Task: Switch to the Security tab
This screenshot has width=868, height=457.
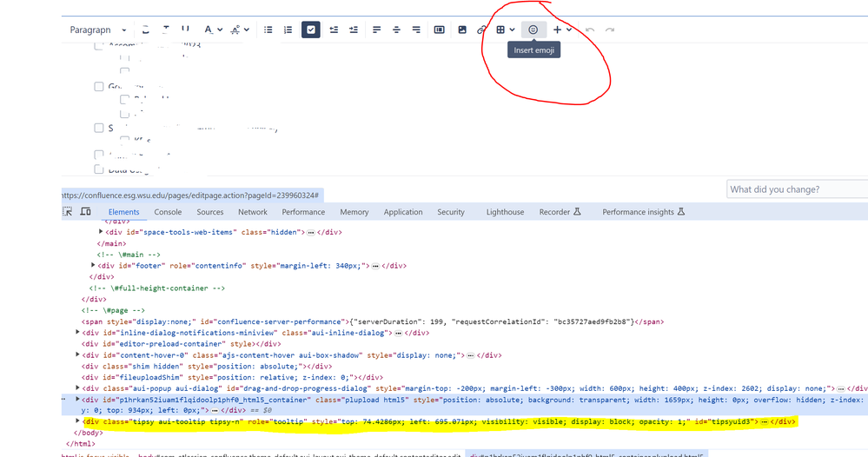Action: [x=451, y=212]
